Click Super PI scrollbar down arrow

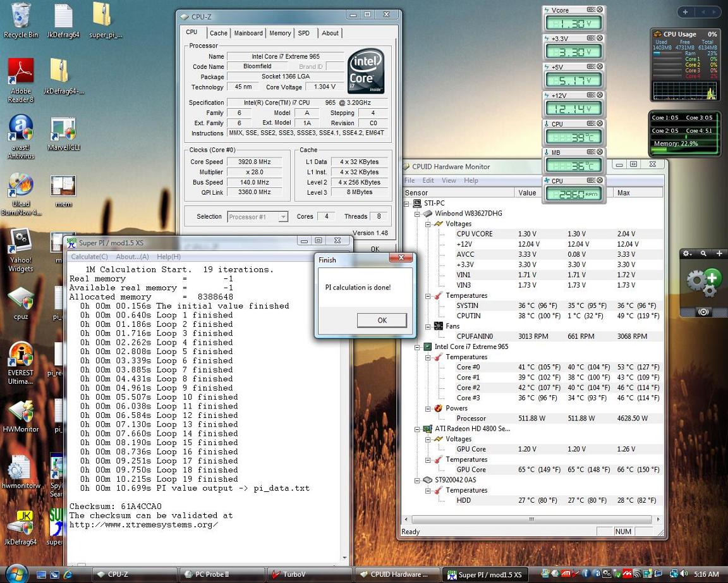click(344, 558)
